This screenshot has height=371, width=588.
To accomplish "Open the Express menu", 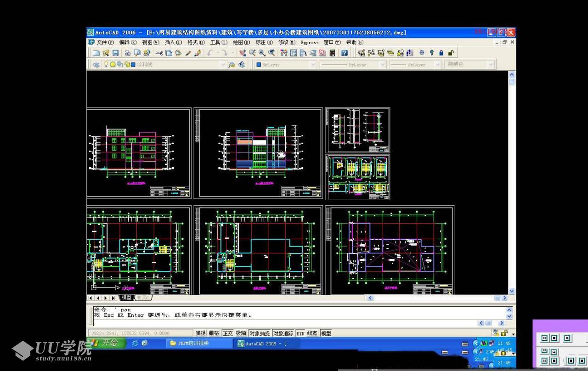I will (x=310, y=42).
